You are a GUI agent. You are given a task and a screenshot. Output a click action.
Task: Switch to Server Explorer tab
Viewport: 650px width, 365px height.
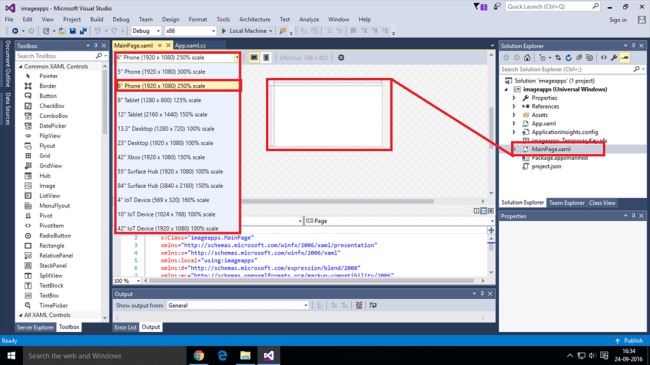[35, 327]
